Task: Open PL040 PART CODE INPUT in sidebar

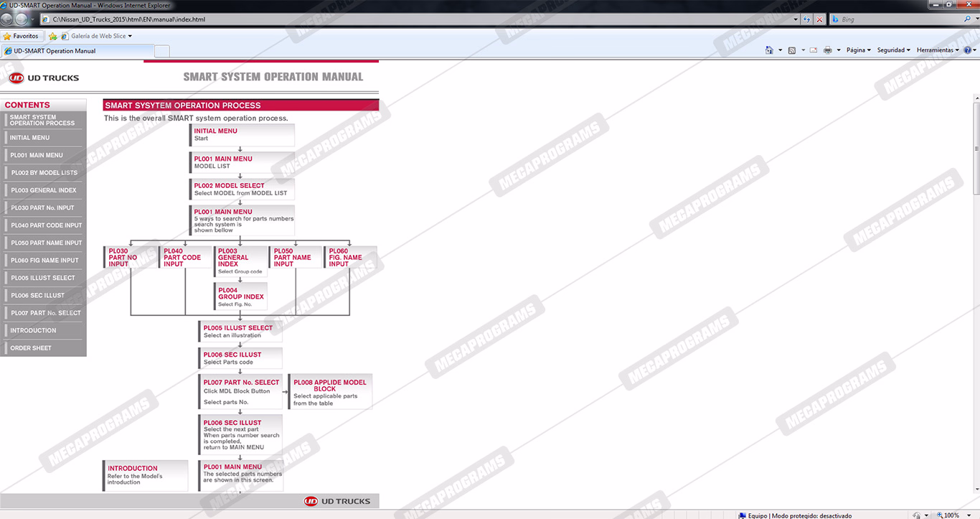Action: point(43,225)
